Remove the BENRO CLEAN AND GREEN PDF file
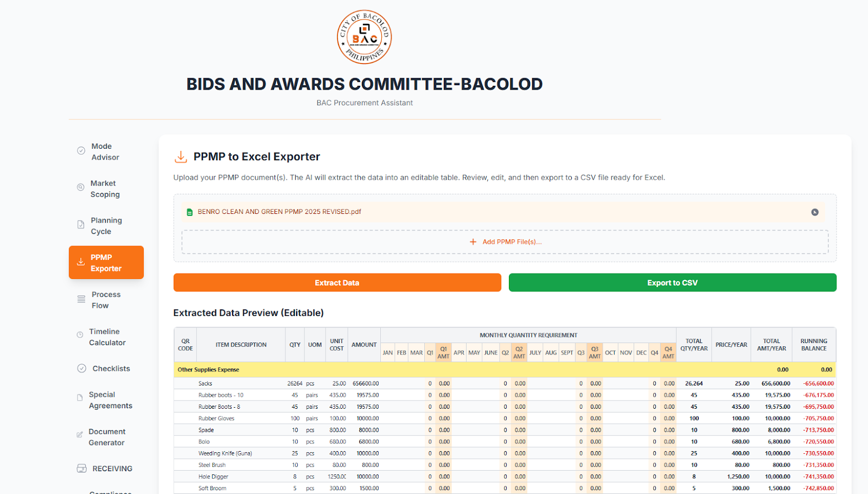 (815, 212)
